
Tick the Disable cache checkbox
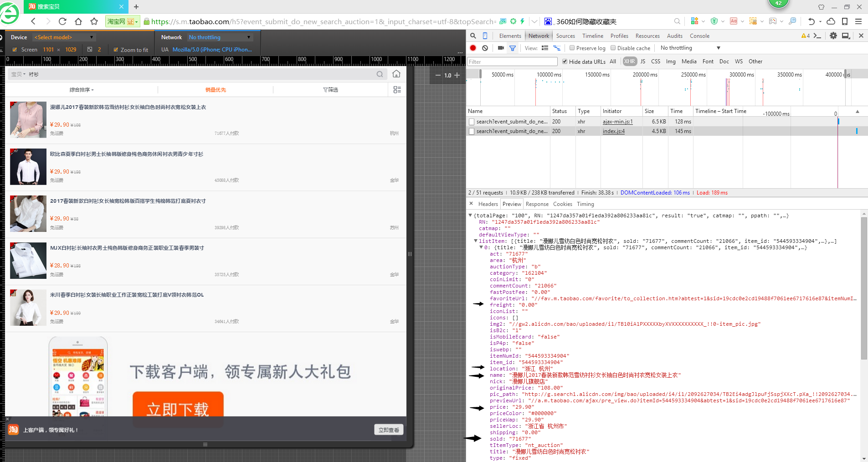613,48
